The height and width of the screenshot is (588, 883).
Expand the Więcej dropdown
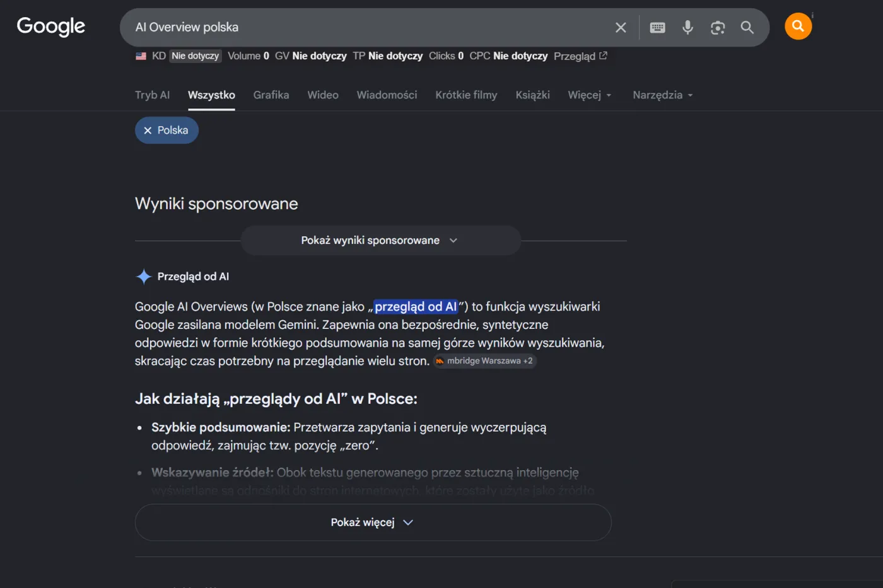(x=590, y=95)
